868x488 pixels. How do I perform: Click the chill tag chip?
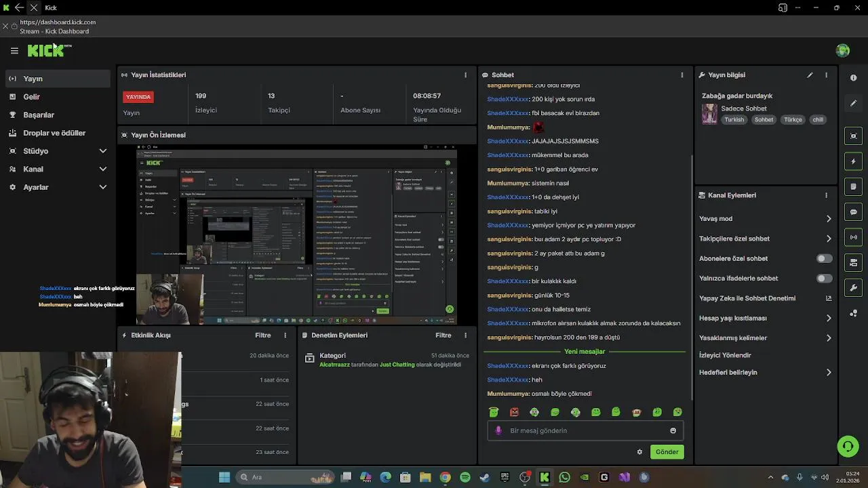coord(818,119)
